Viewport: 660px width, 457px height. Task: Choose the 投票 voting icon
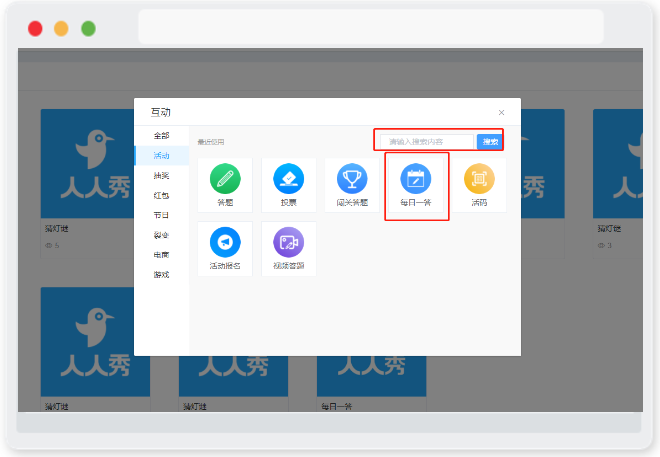tap(289, 179)
